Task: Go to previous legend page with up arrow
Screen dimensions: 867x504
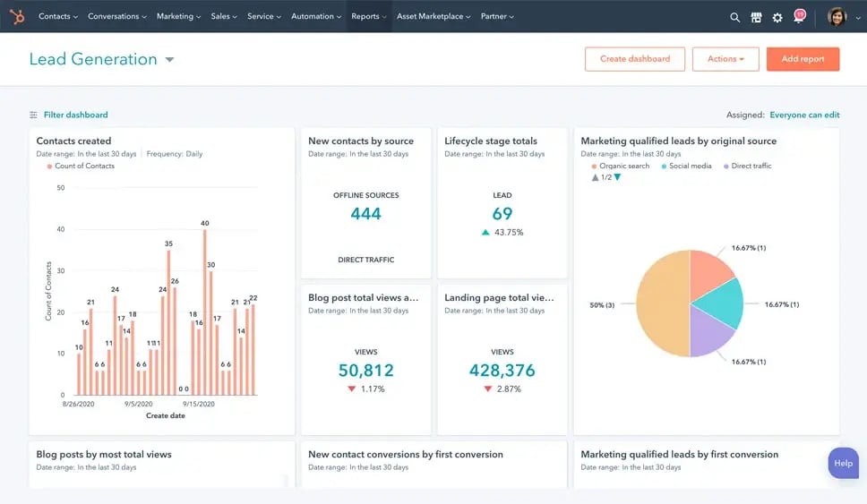Action: [x=595, y=177]
